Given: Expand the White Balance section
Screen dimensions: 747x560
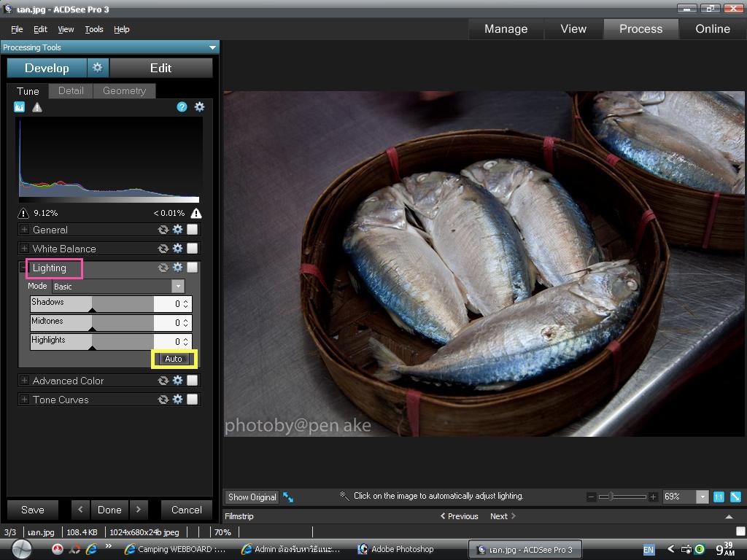Looking at the screenshot, I should [x=24, y=249].
